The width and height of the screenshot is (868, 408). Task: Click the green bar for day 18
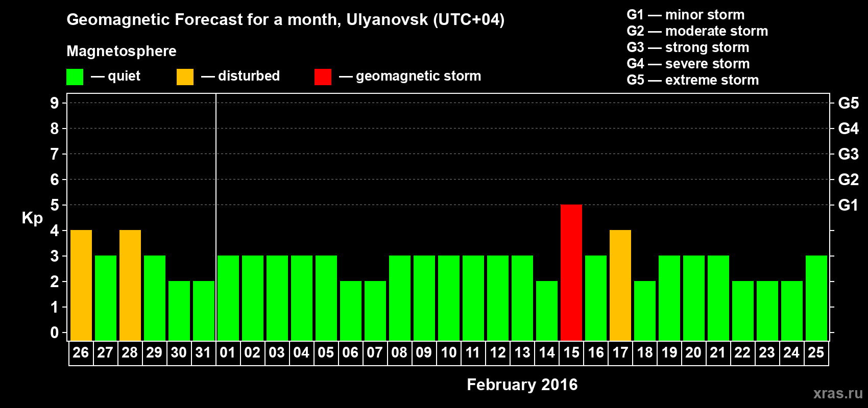[x=645, y=311]
